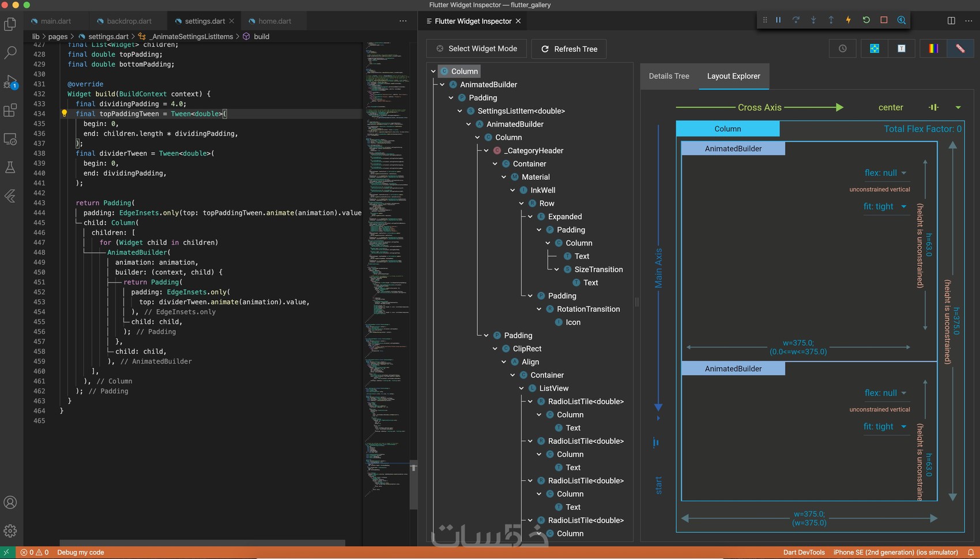The image size is (980, 559).
Task: Toggle Repaint Rainbow button
Action: point(933,48)
